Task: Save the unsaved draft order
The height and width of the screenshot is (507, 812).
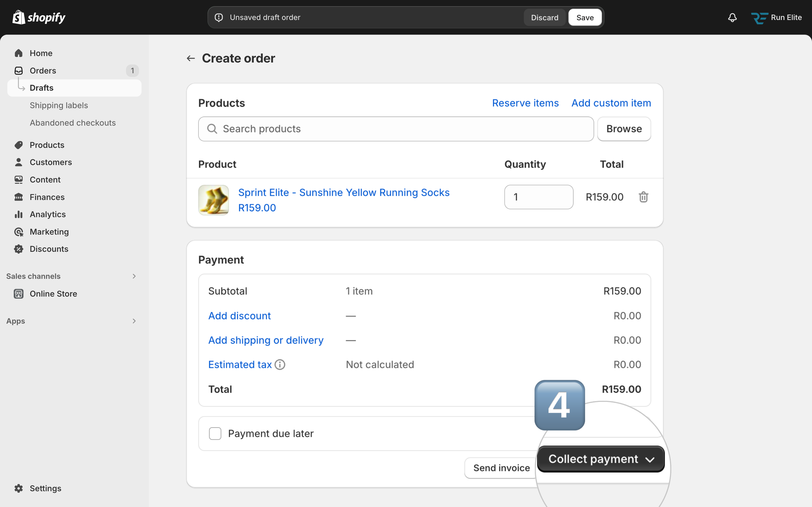Action: (x=585, y=17)
